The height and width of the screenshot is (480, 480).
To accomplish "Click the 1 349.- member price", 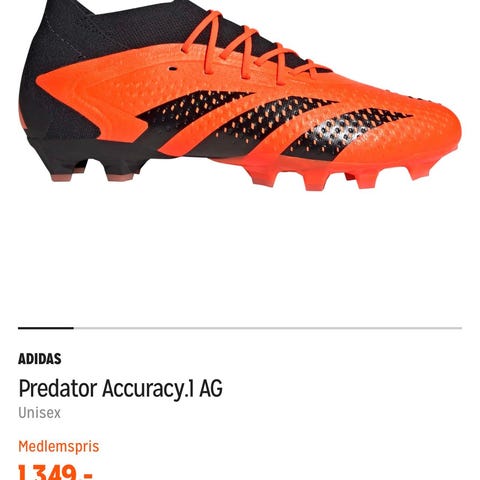I will pyautogui.click(x=55, y=472).
